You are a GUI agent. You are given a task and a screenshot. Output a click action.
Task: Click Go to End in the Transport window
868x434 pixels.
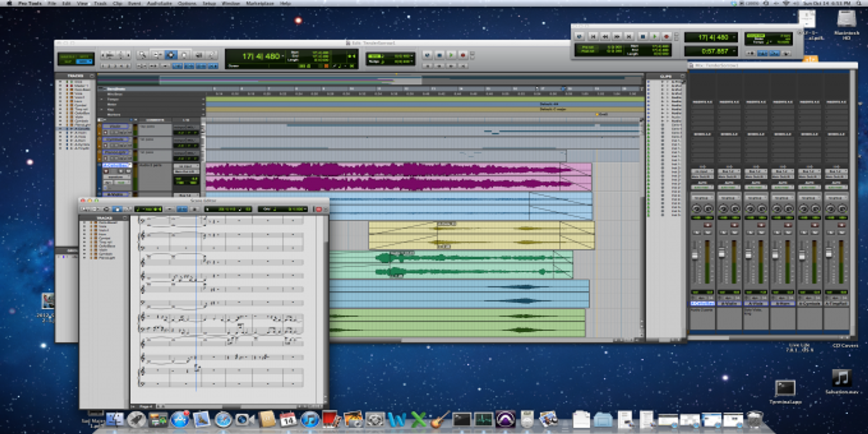coord(629,37)
